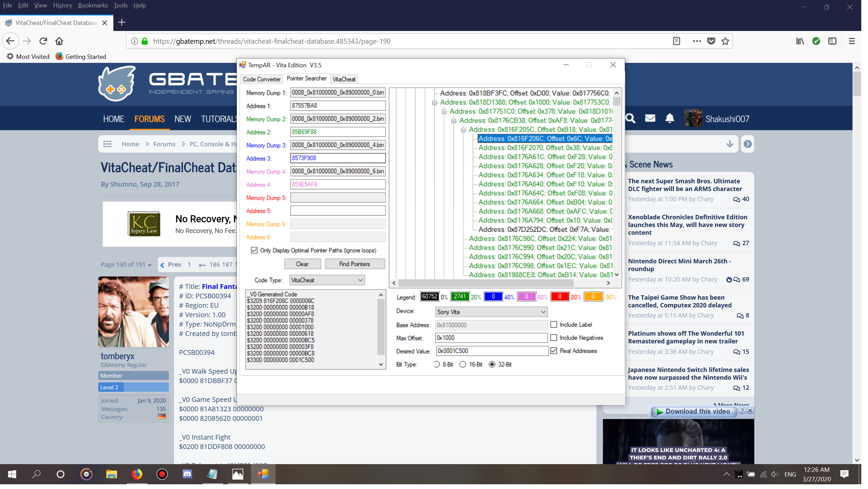This screenshot has width=868, height=489.
Task: Reload the GBAtemp page
Action: pyautogui.click(x=43, y=41)
